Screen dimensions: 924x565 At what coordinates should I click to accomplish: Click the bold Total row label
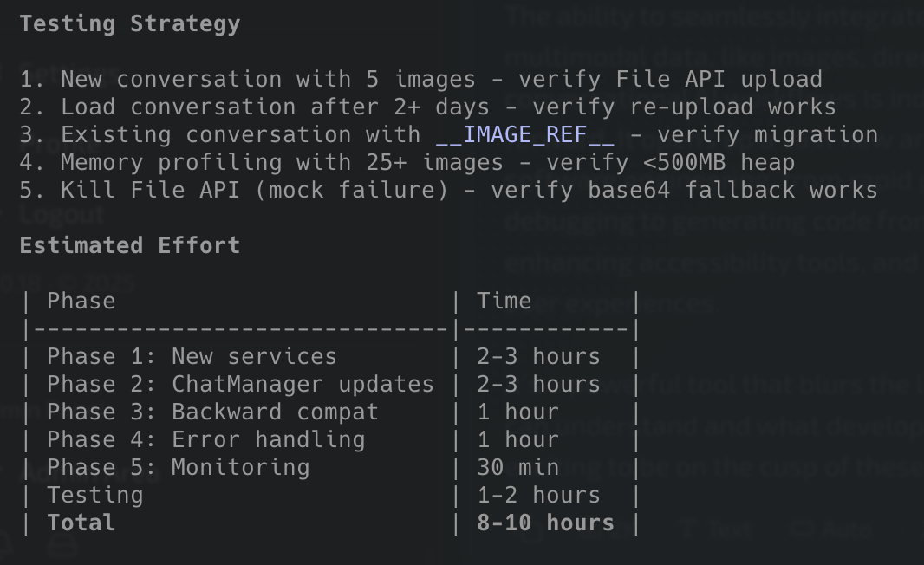81,523
